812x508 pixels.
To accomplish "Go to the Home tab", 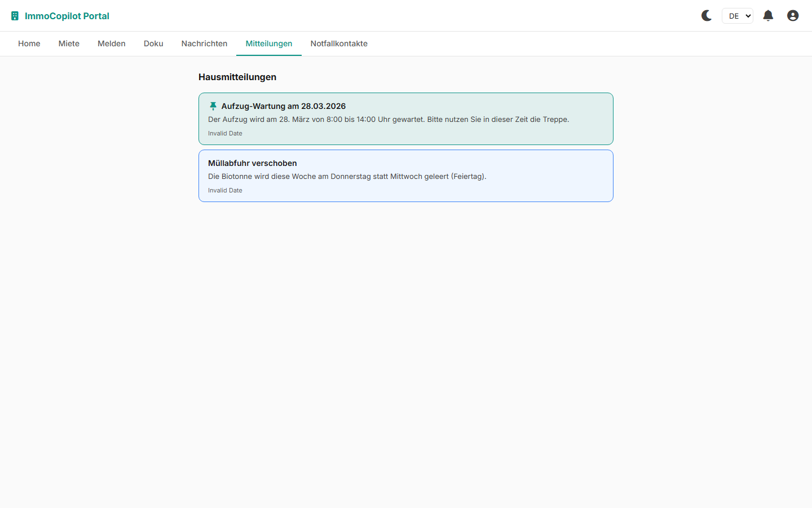I will 29,43.
